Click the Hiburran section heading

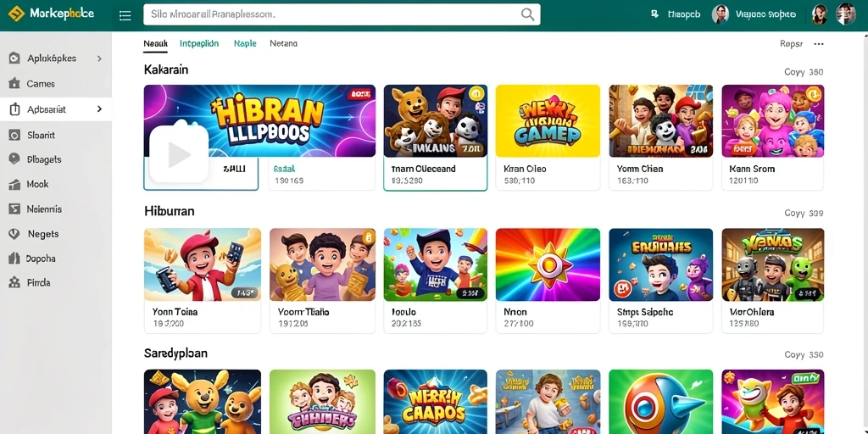[x=169, y=211]
